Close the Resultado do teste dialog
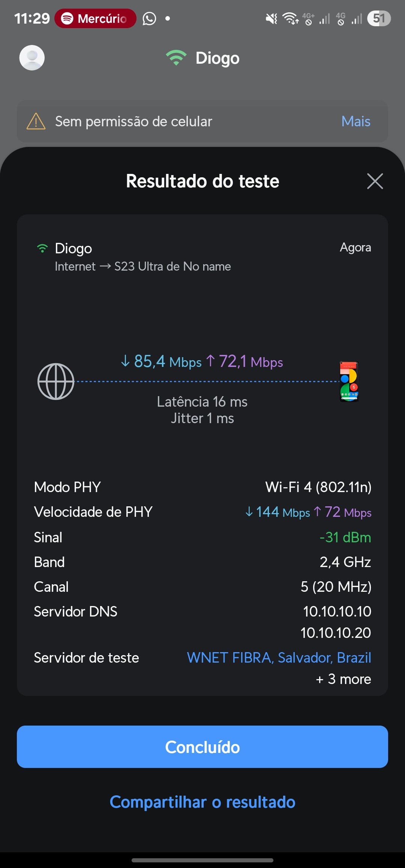 pyautogui.click(x=375, y=181)
